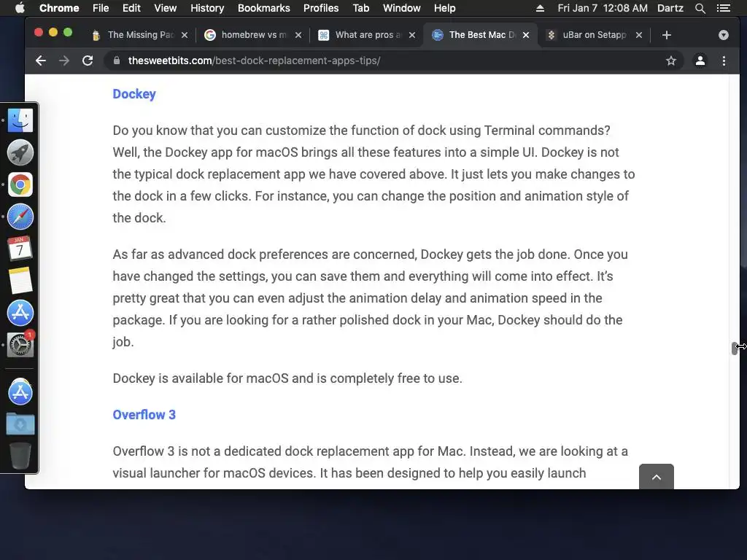
Task: Open Safari compass icon in dock
Action: (x=20, y=217)
